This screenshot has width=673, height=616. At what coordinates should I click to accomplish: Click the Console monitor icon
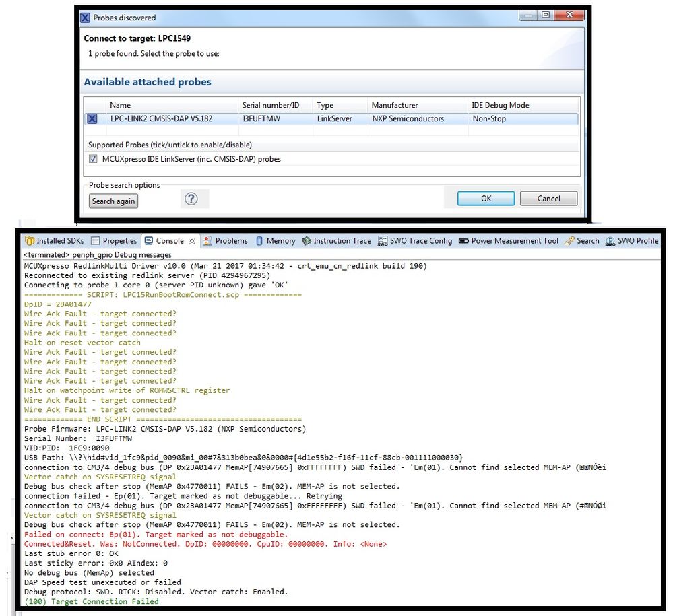148,240
